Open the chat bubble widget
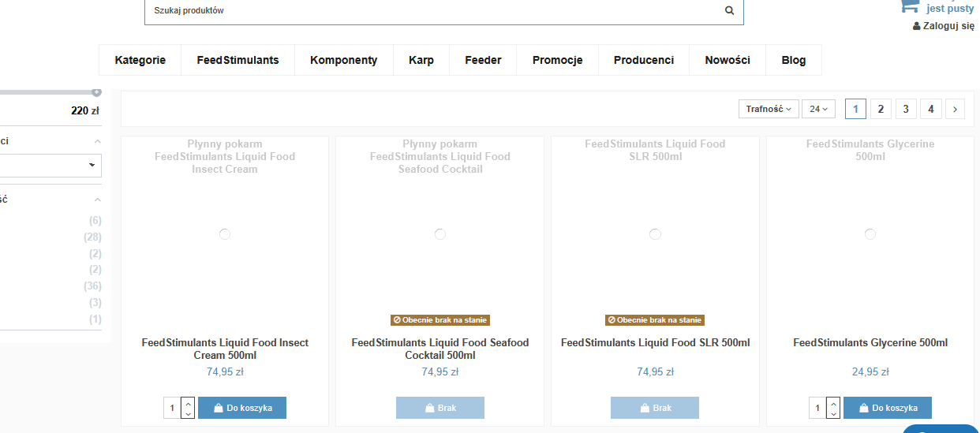Screen dimensions: 980x433 [x=941, y=428]
